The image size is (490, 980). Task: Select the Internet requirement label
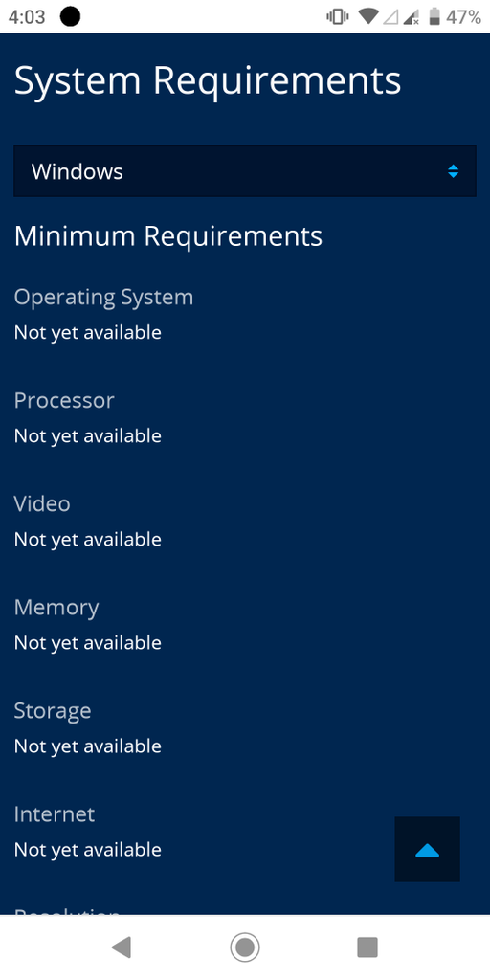pyautogui.click(x=55, y=814)
